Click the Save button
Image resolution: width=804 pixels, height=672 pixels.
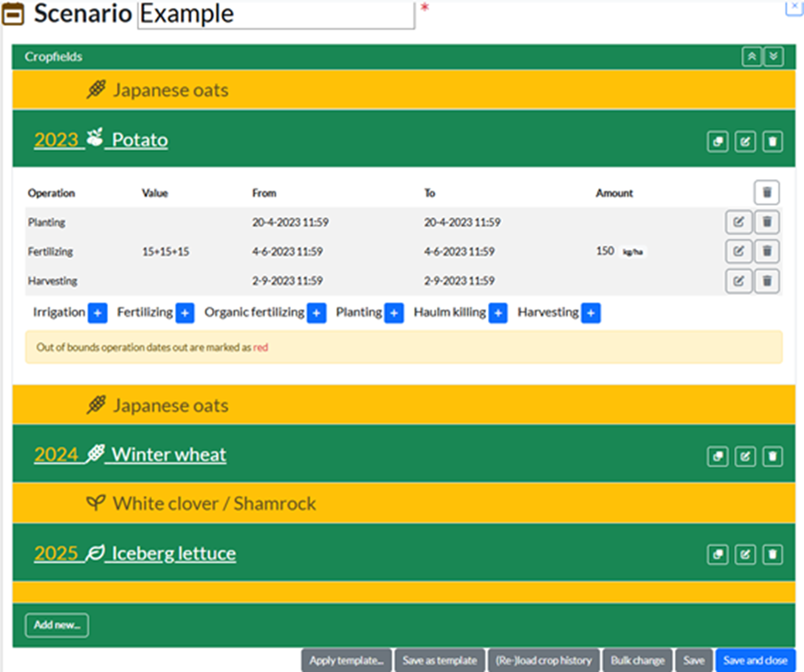694,660
